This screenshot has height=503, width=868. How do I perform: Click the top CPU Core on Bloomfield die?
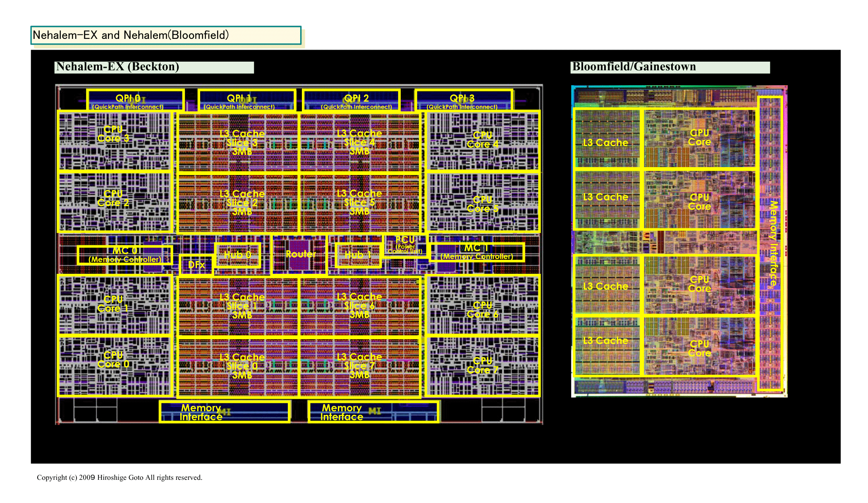(x=699, y=138)
